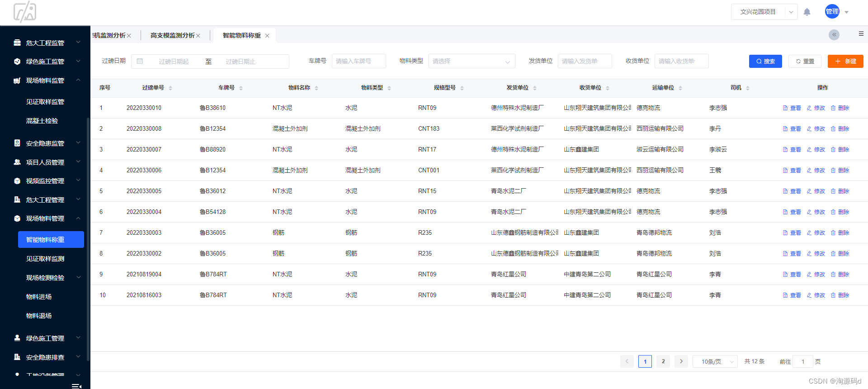Open the notification bell
Viewport: 868px width, 389px height.
coord(807,12)
